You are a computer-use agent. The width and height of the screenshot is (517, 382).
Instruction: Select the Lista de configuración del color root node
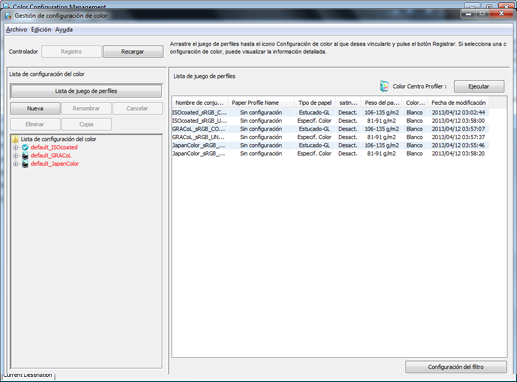(58, 139)
